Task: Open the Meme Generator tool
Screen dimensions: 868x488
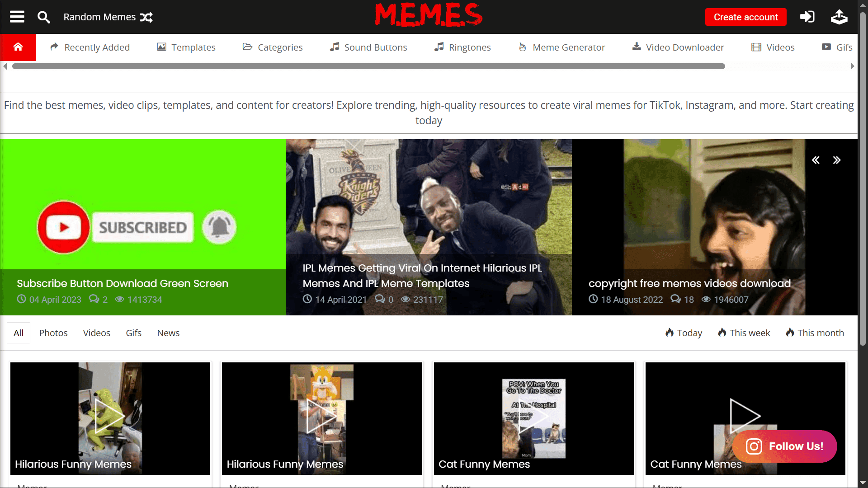Action: pyautogui.click(x=561, y=47)
